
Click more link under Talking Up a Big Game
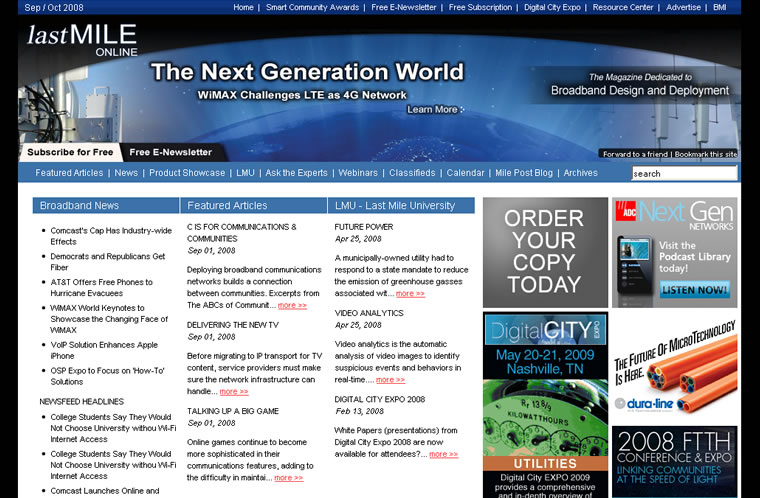coord(288,478)
